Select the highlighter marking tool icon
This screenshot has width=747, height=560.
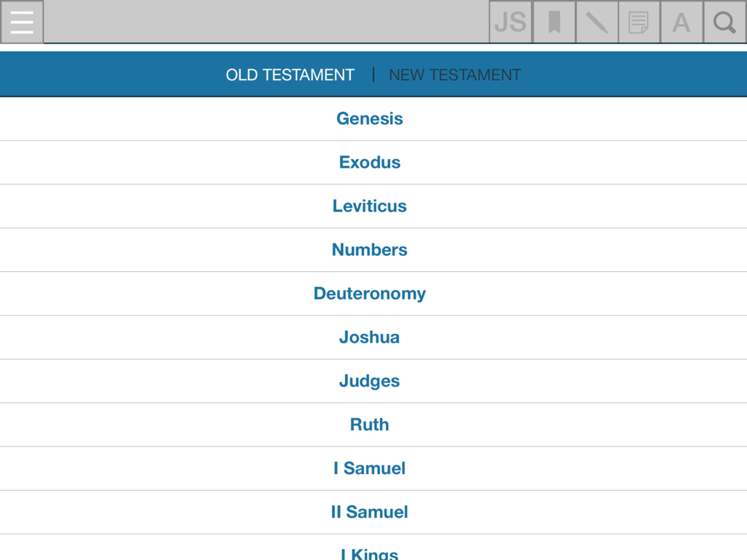[x=596, y=22]
